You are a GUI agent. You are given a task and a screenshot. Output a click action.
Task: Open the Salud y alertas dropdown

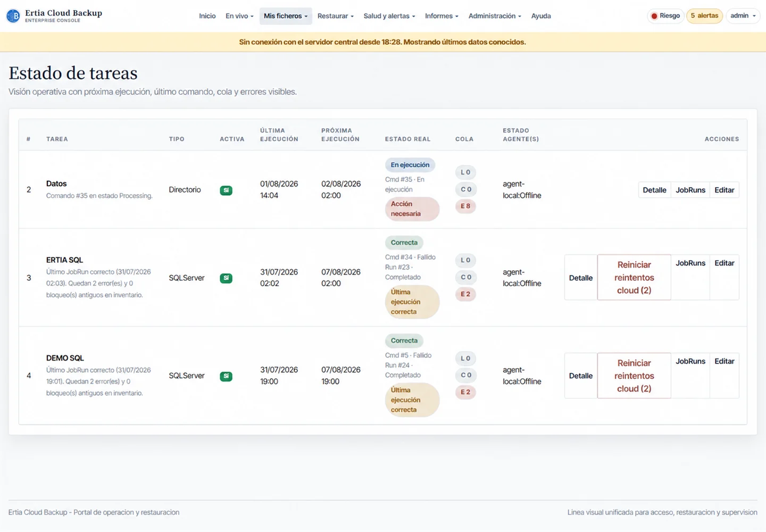(x=389, y=16)
